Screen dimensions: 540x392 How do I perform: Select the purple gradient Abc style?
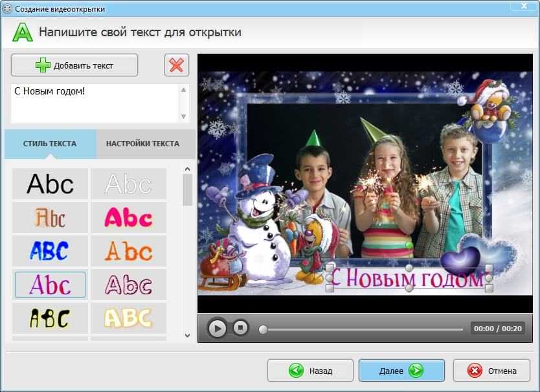[x=50, y=285]
